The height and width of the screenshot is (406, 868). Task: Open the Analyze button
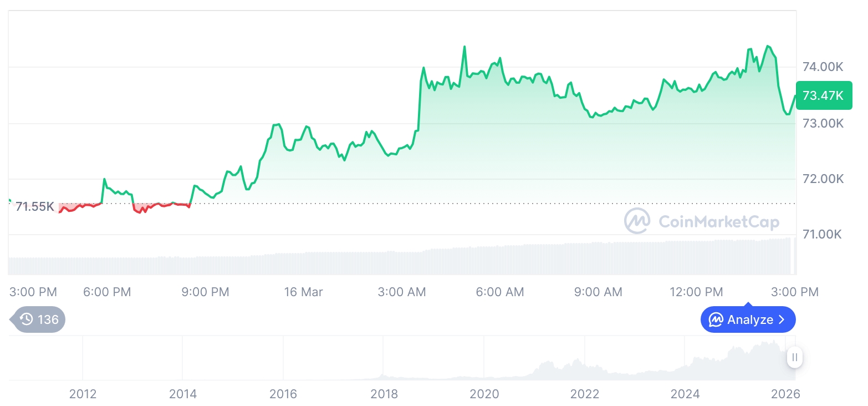748,319
